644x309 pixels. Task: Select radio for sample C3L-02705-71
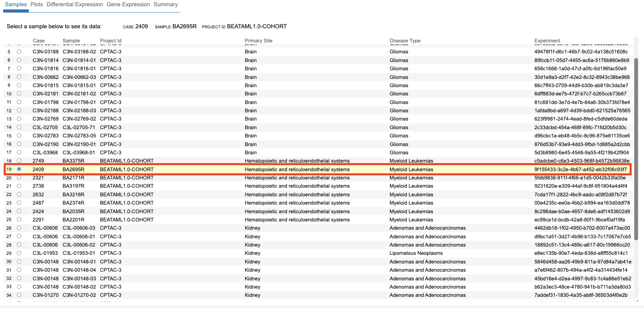(x=19, y=127)
